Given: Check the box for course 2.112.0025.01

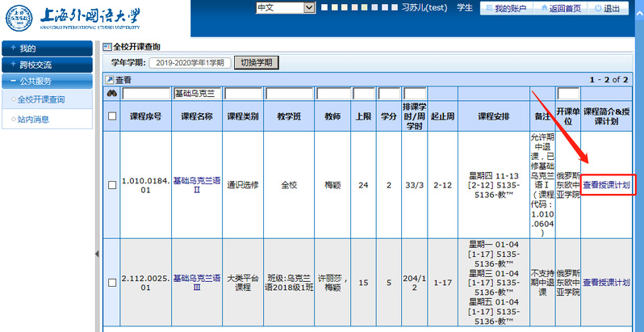Looking at the screenshot, I should (x=112, y=282).
